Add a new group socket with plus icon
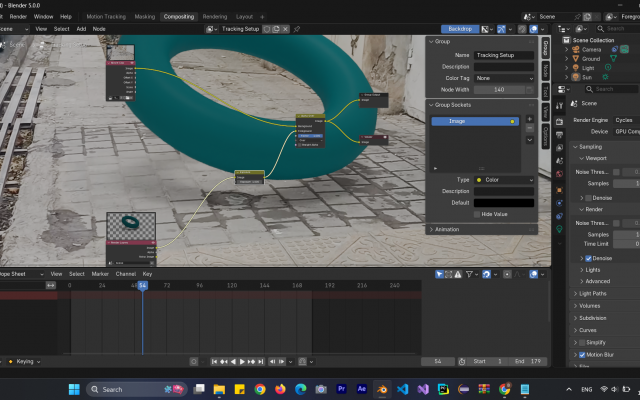 (x=530, y=120)
